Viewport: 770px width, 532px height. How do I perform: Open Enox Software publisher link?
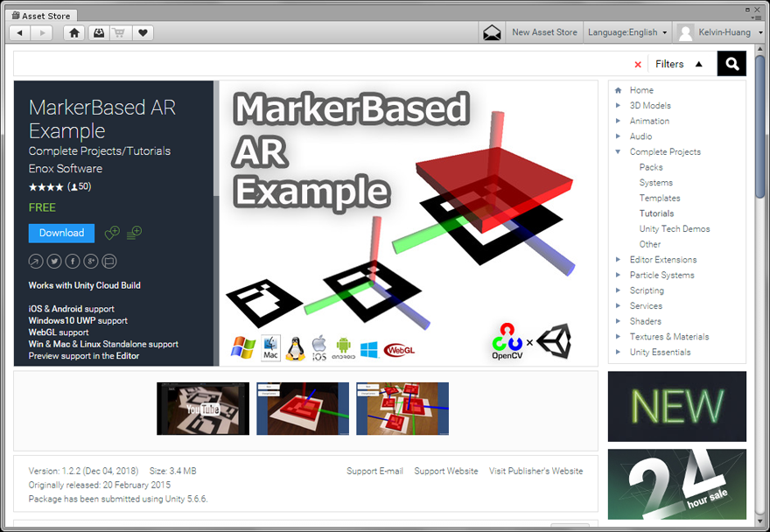(x=66, y=169)
